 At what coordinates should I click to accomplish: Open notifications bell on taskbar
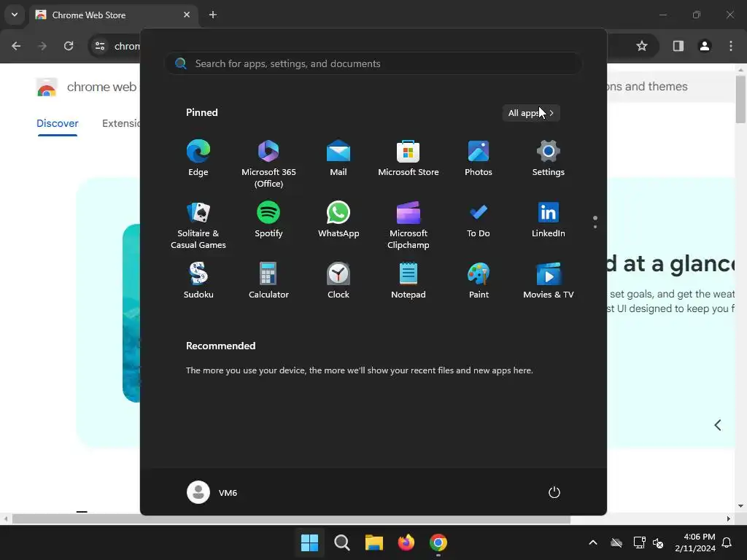[727, 542]
